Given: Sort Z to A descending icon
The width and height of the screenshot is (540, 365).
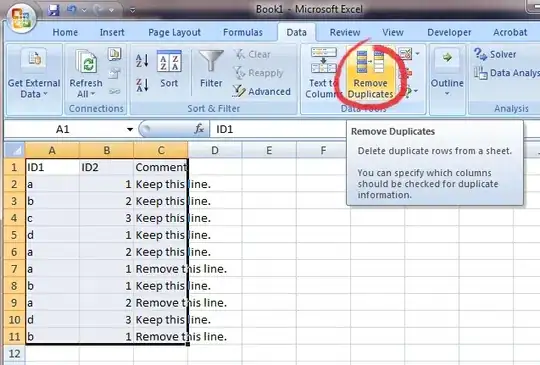Looking at the screenshot, I should point(142,85).
